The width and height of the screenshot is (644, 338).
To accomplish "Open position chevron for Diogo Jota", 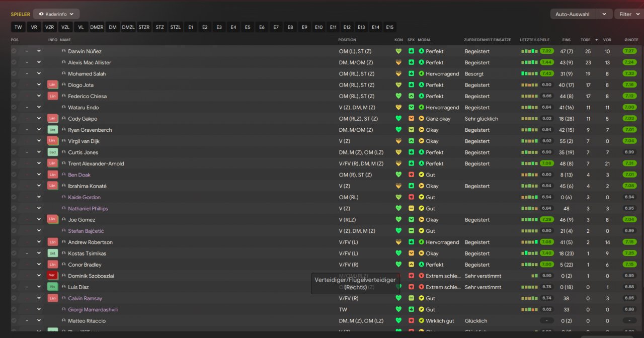I will tap(39, 85).
